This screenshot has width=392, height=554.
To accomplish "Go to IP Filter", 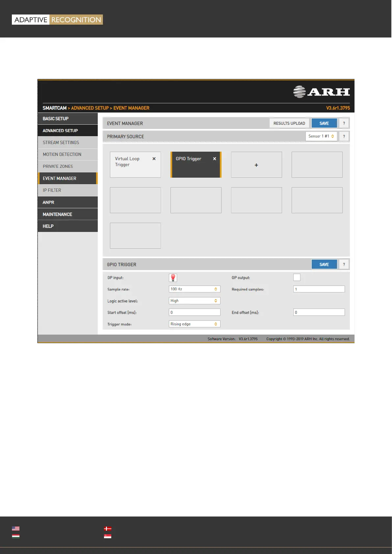I will 68,190.
